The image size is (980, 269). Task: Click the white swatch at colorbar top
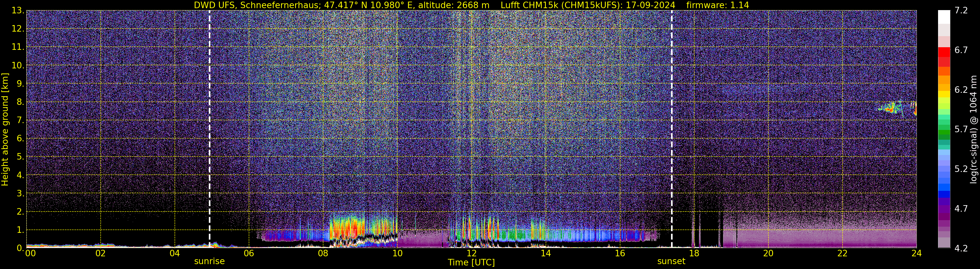[944, 17]
